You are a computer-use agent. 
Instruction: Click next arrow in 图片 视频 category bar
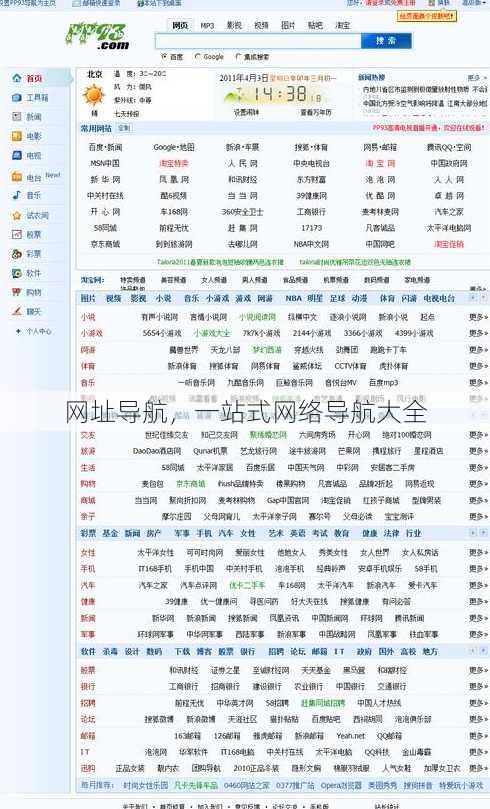pos(483,298)
